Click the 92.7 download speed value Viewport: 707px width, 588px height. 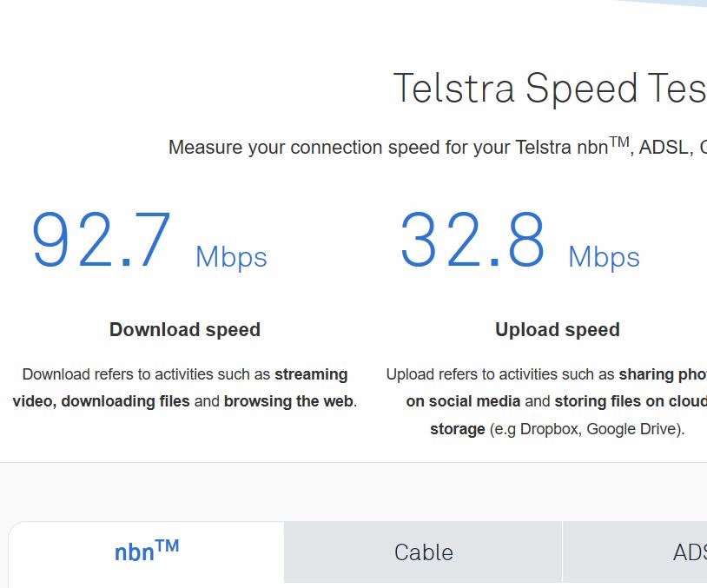pos(102,241)
